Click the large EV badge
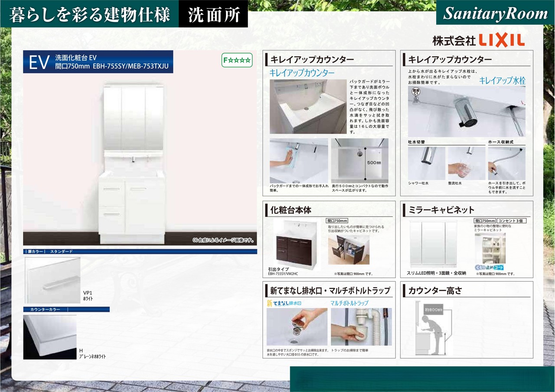Viewport: 555px width, 392px height. coord(38,62)
